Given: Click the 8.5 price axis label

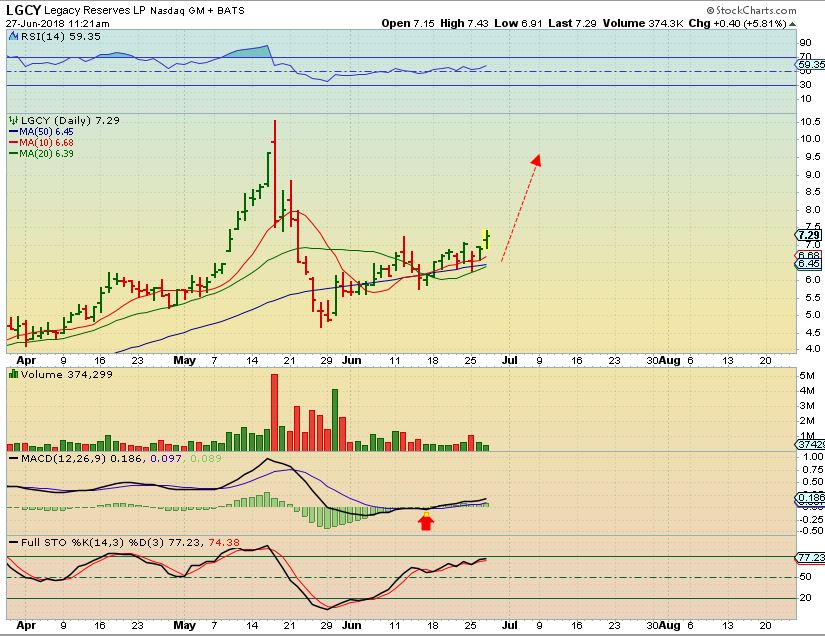Looking at the screenshot, I should (811, 192).
